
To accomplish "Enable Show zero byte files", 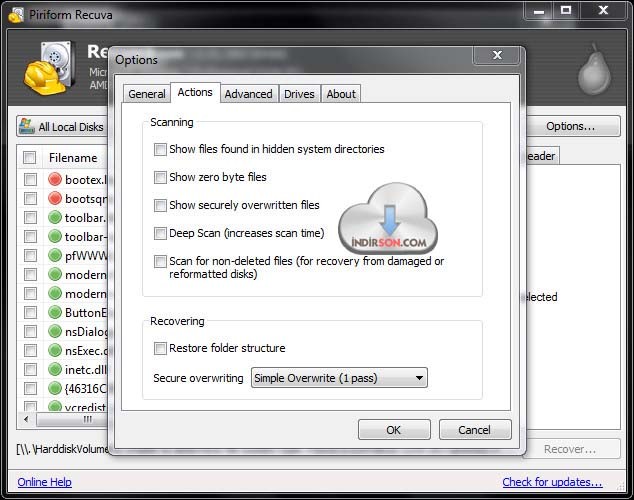I will pyautogui.click(x=160, y=177).
